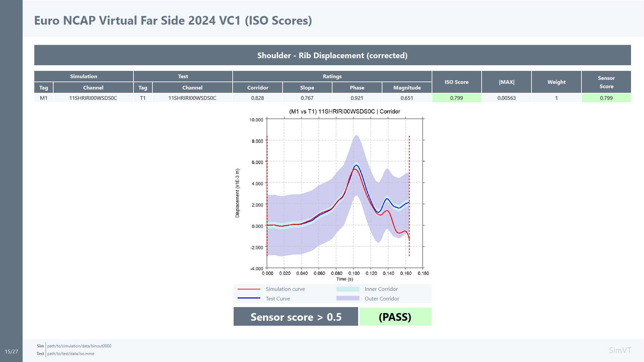Select the Simulation column header
Image resolution: width=644 pixels, height=362 pixels.
tap(84, 76)
